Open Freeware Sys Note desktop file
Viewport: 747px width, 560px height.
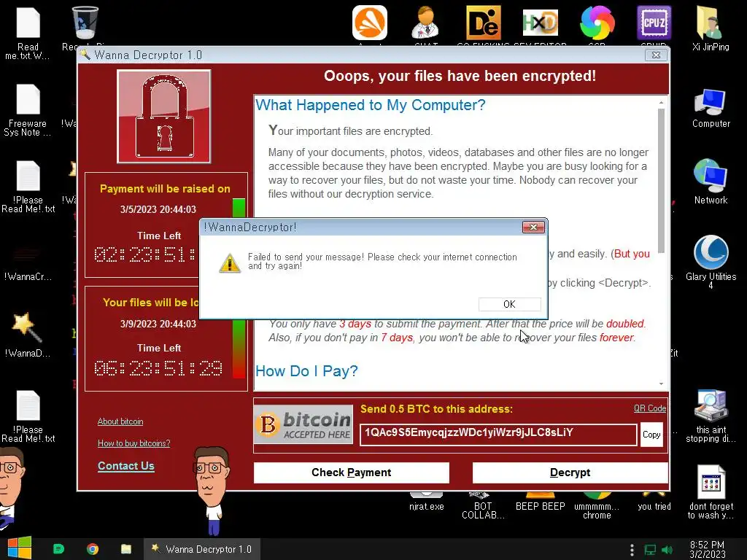click(28, 111)
